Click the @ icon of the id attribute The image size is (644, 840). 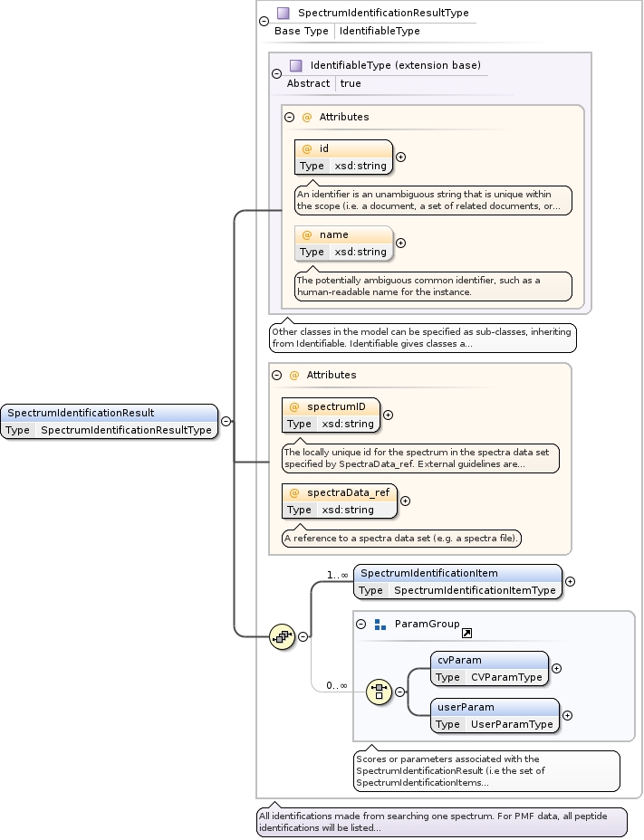click(x=307, y=148)
